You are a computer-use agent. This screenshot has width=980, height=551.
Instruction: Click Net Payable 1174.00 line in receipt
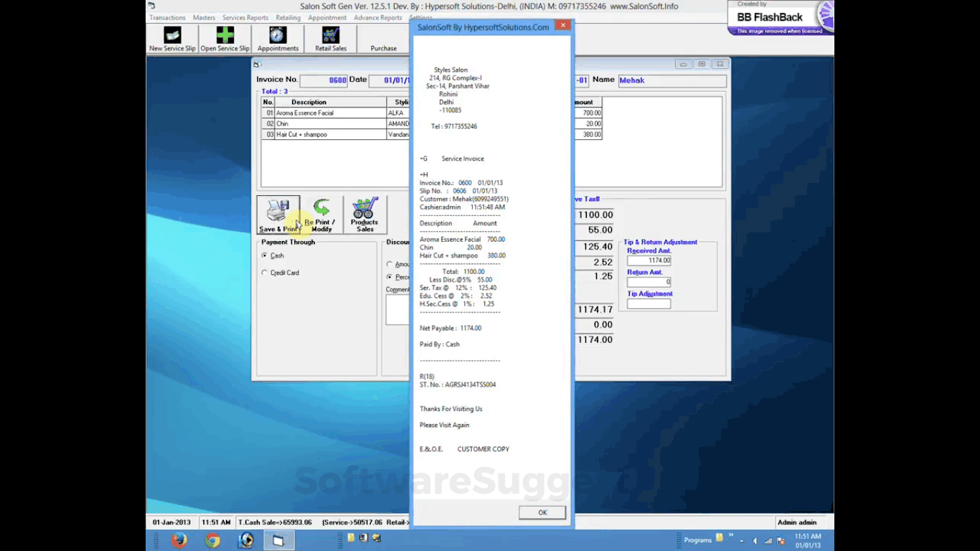tap(451, 328)
